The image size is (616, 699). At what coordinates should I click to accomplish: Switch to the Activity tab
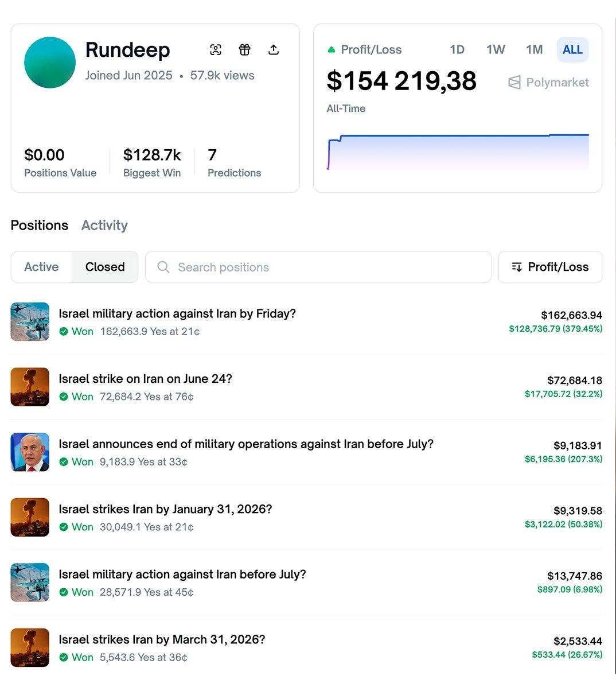tap(104, 226)
